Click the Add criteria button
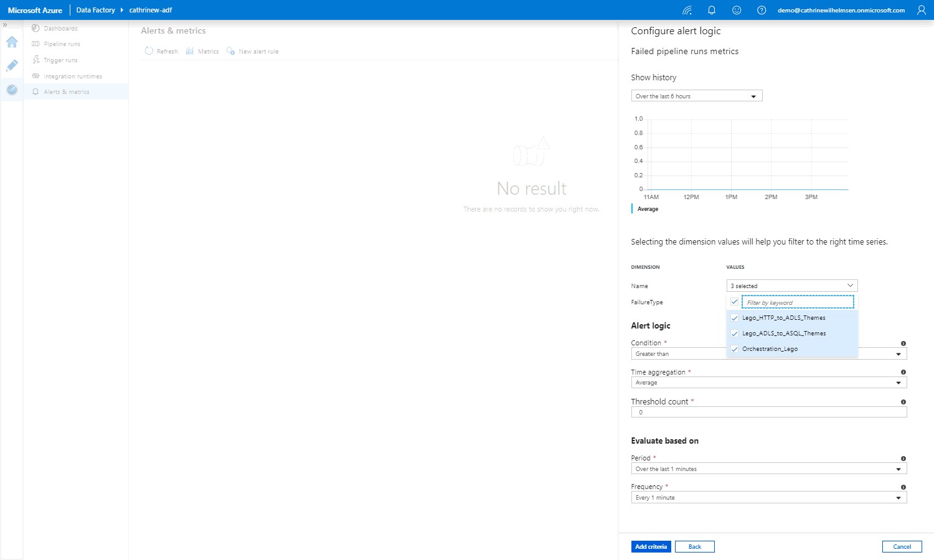934x560 pixels. click(651, 547)
